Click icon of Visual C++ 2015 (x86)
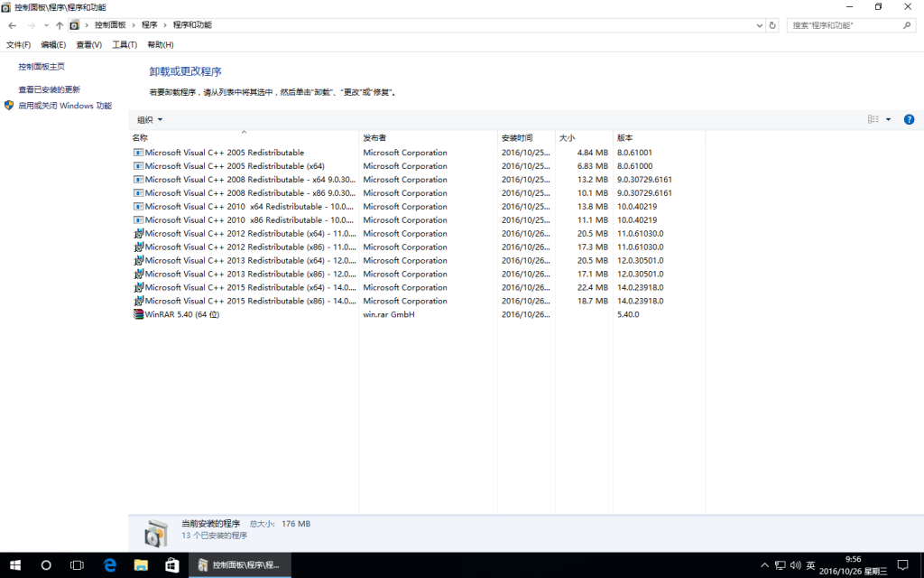924x578 pixels. click(x=138, y=302)
